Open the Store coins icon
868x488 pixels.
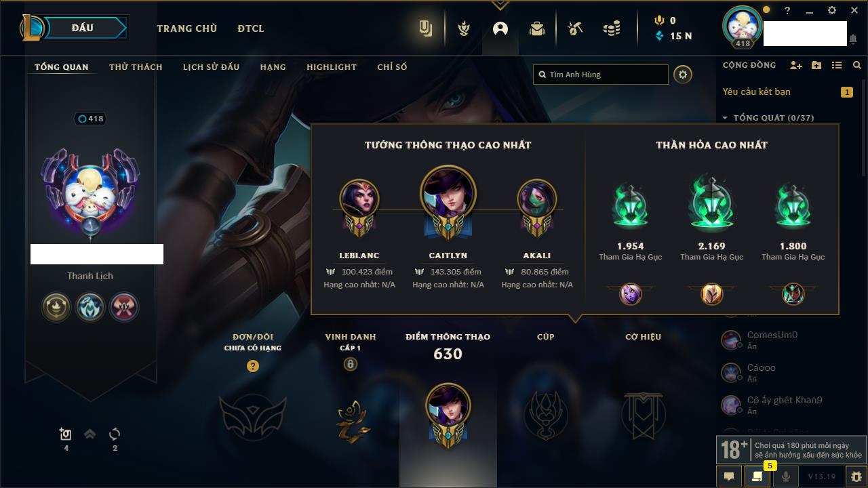tap(612, 28)
